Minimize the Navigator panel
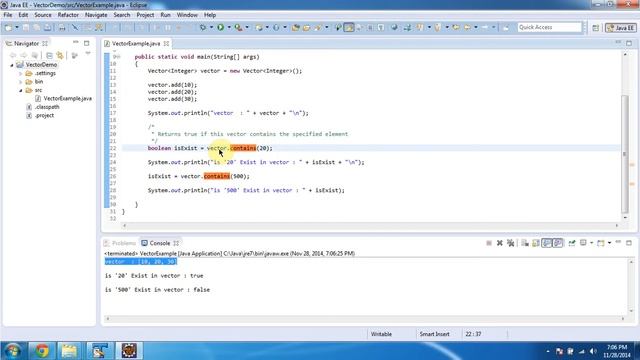This screenshot has width=640, height=360. (x=76, y=42)
